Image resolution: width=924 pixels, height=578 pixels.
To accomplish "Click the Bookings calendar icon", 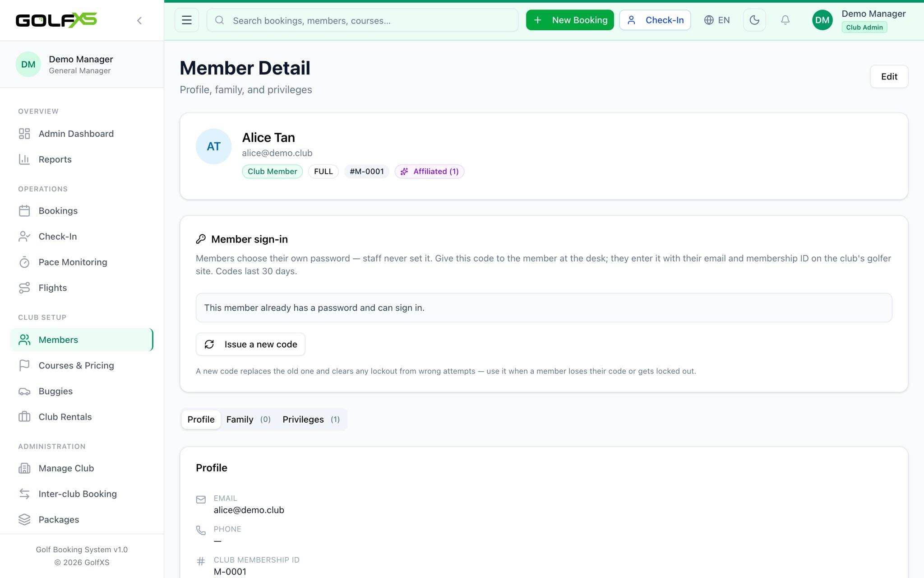I will (24, 211).
